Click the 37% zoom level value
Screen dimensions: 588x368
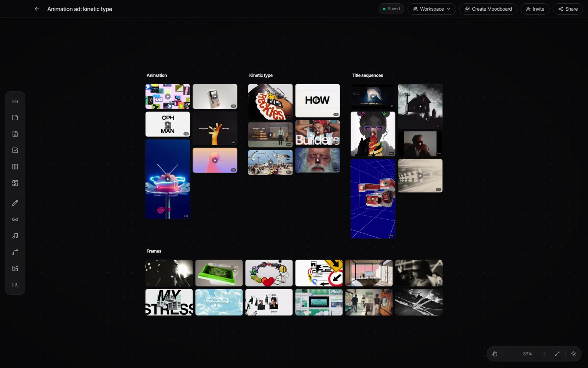coord(527,354)
